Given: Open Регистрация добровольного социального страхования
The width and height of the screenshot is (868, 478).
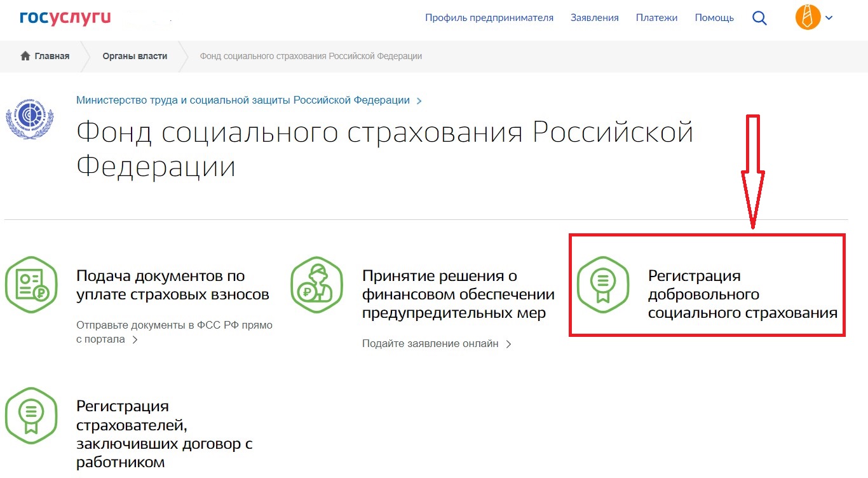Looking at the screenshot, I should 743,294.
